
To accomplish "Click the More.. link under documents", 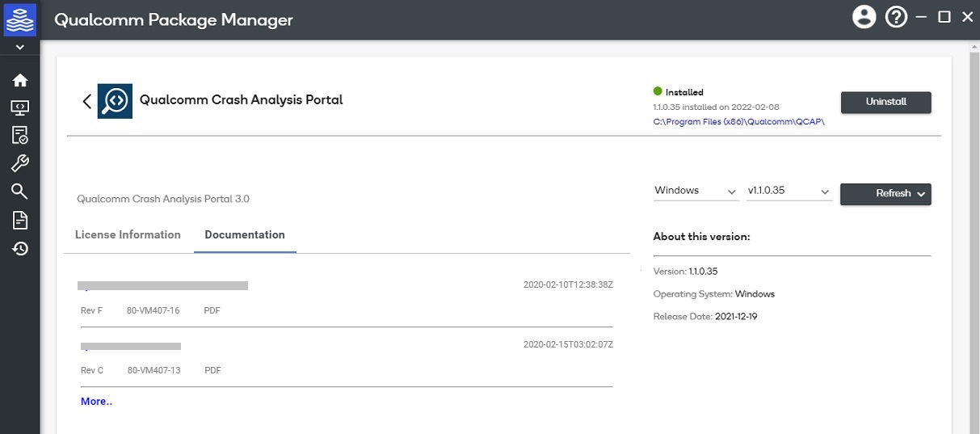I will (x=96, y=402).
